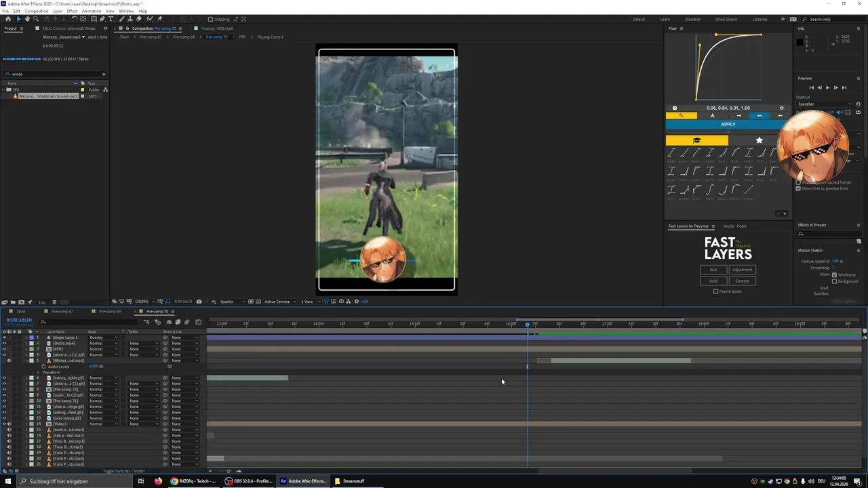
Task: Click the Info panel color swatch
Action: (800, 43)
